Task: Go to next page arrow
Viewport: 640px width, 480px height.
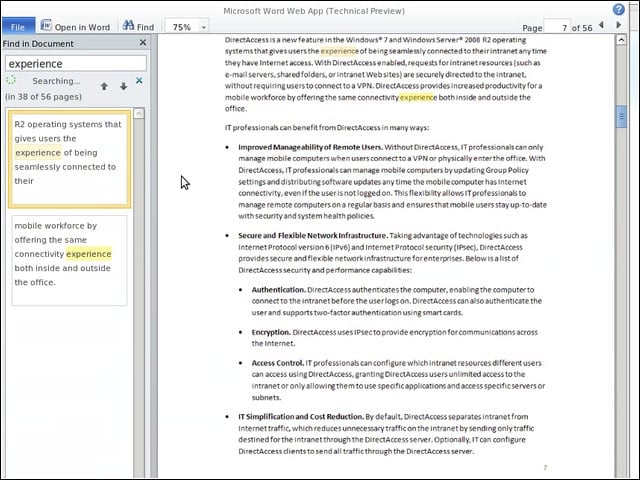Action: (619, 25)
